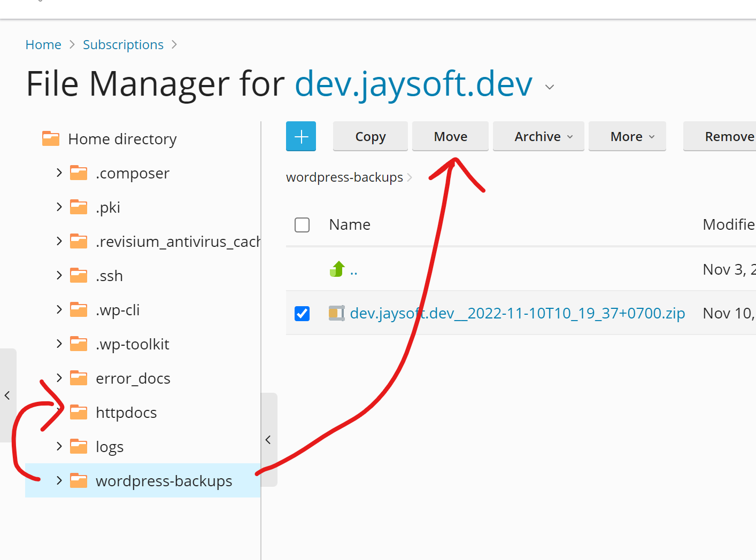Expand the error_docs folder chevron

click(x=59, y=378)
